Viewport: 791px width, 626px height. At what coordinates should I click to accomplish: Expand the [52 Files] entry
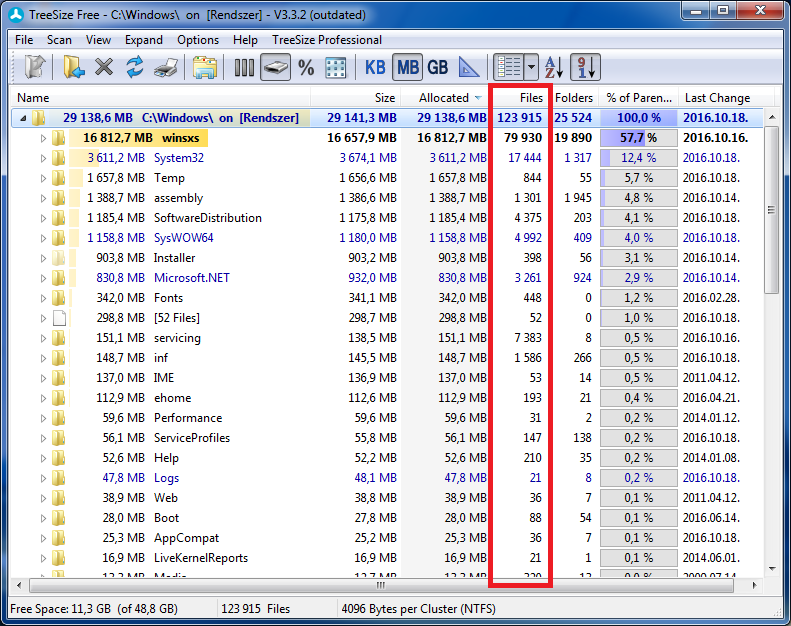(x=43, y=318)
